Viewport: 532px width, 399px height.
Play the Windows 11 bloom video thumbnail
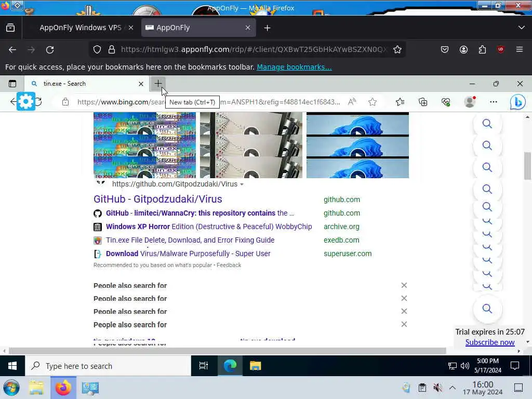(357, 145)
